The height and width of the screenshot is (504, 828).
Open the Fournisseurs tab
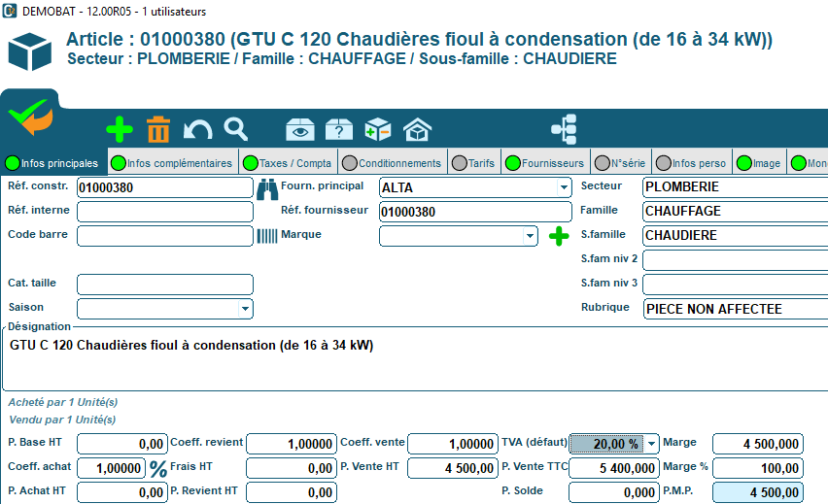[x=545, y=163]
